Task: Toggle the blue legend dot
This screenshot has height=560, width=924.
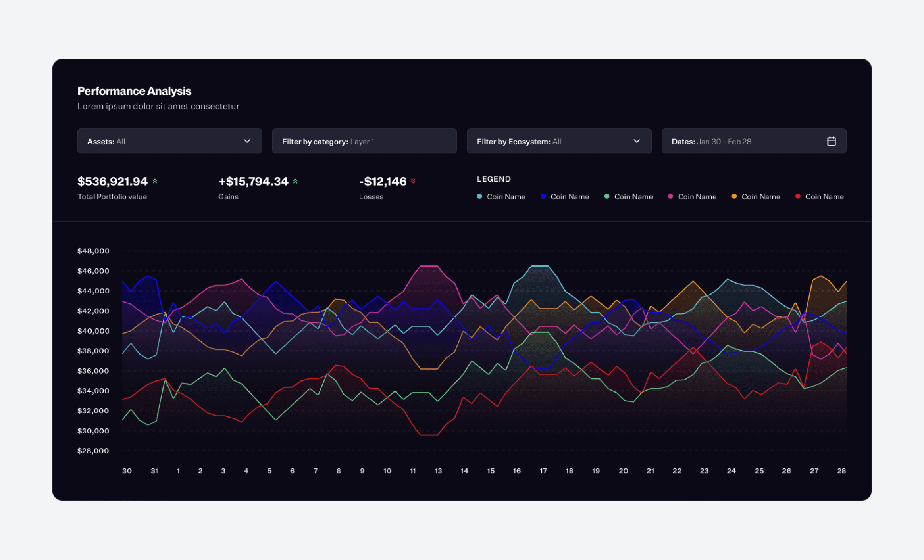Action: tap(543, 196)
